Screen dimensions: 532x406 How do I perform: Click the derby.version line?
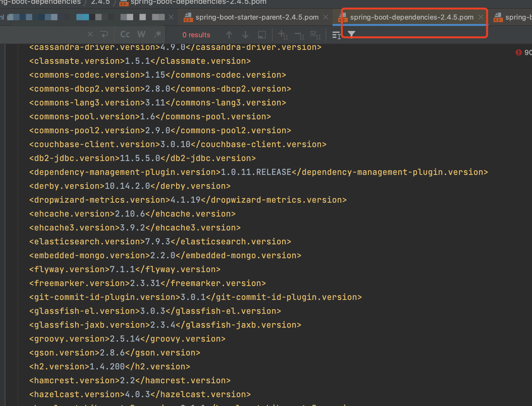pos(130,186)
